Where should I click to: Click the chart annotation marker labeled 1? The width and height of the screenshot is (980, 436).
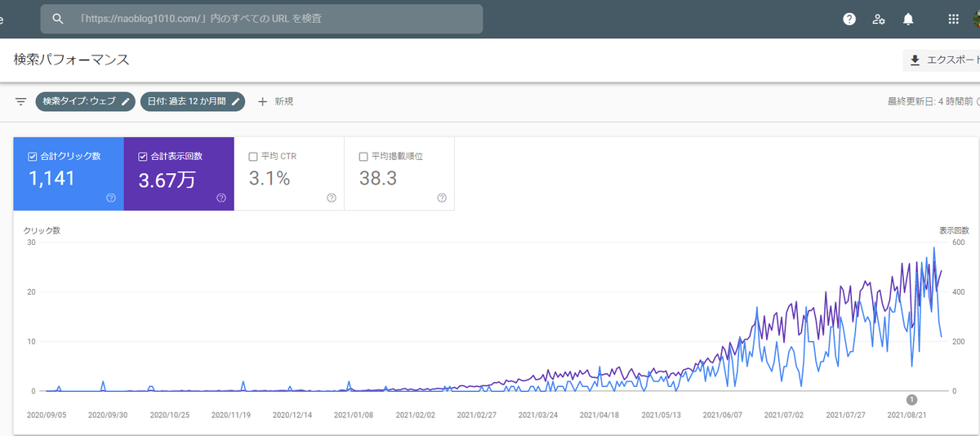pyautogui.click(x=912, y=399)
